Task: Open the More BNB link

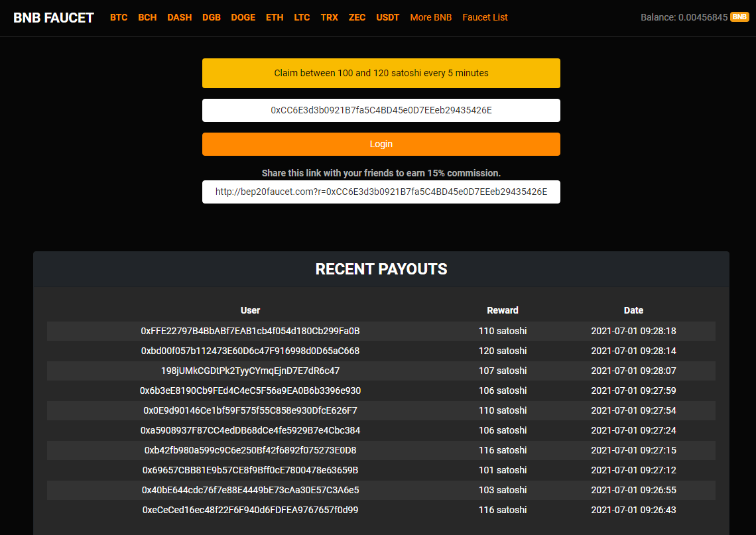Action: coord(430,17)
